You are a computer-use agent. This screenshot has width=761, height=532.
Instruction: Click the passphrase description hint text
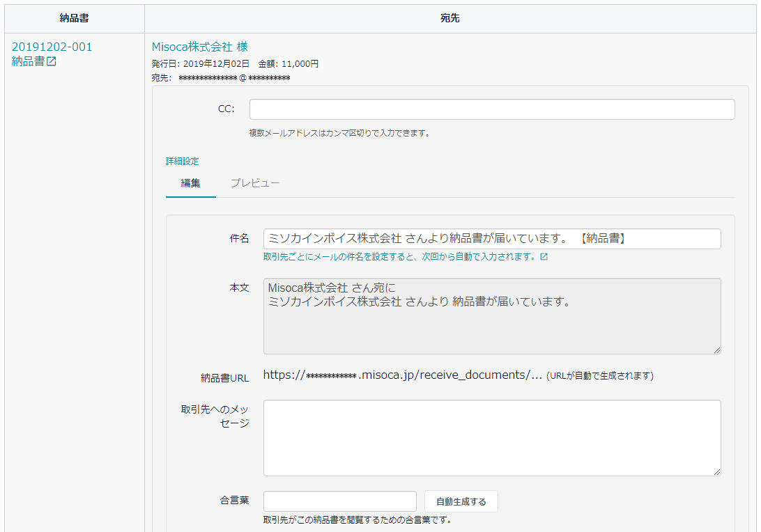[x=358, y=520]
